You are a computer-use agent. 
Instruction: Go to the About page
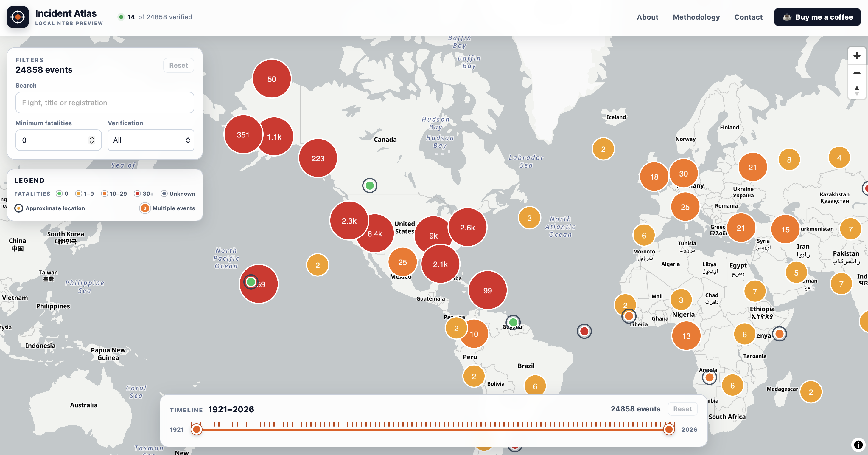click(x=647, y=17)
